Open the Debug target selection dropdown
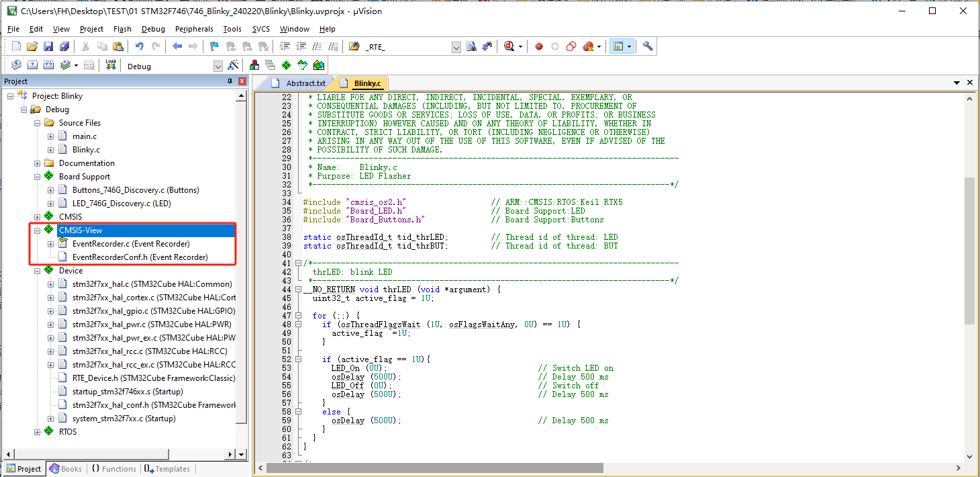Viewport: 980px width, 477px height. [x=217, y=66]
